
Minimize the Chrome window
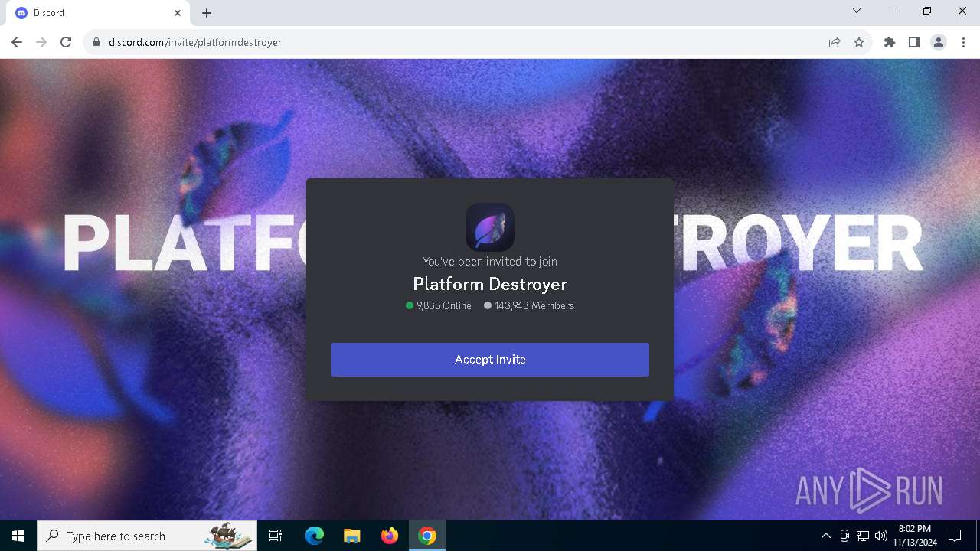tap(892, 11)
